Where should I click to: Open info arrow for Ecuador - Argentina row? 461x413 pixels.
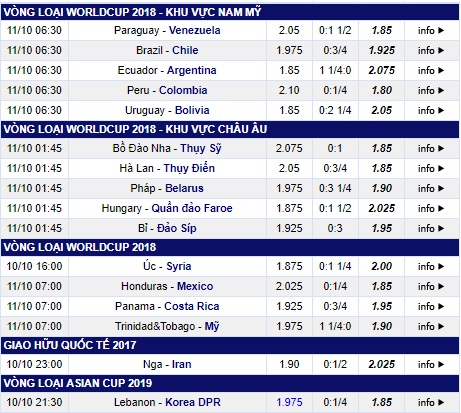click(x=431, y=70)
